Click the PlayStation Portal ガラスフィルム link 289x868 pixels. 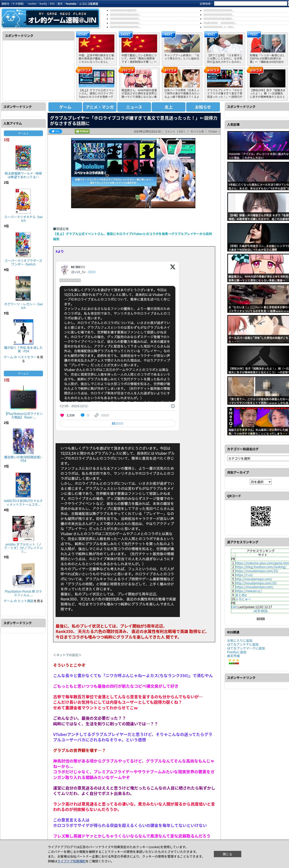click(23, 593)
